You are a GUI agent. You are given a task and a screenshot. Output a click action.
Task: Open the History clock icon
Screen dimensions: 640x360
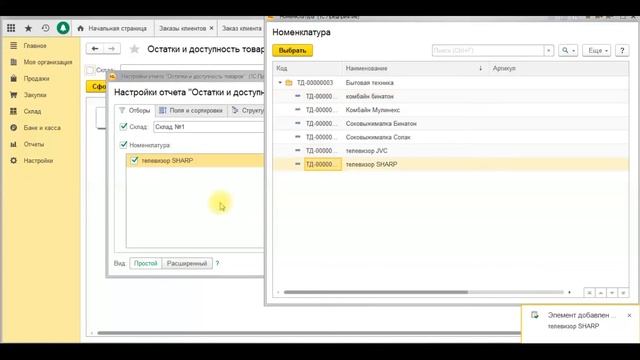pyautogui.click(x=45, y=28)
